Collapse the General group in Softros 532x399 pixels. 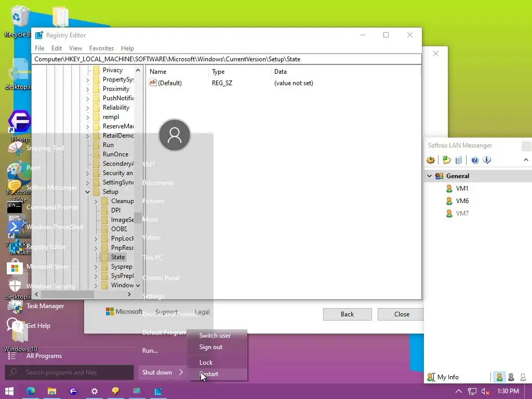429,176
